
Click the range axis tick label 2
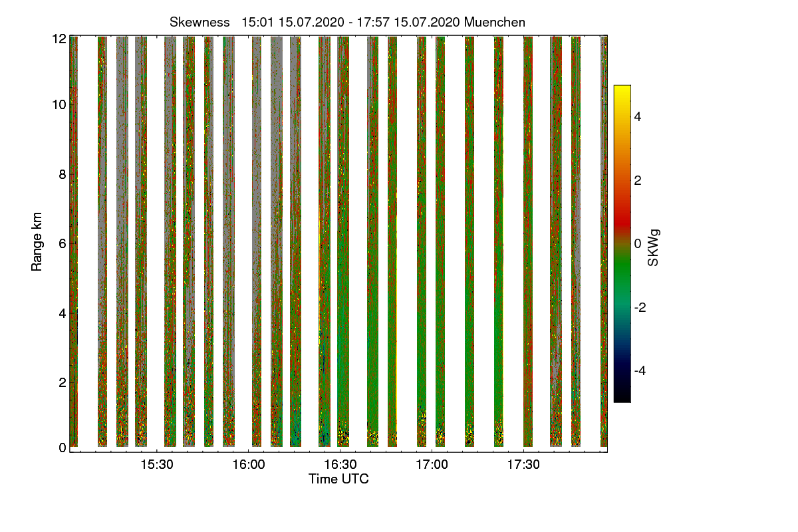coord(63,382)
